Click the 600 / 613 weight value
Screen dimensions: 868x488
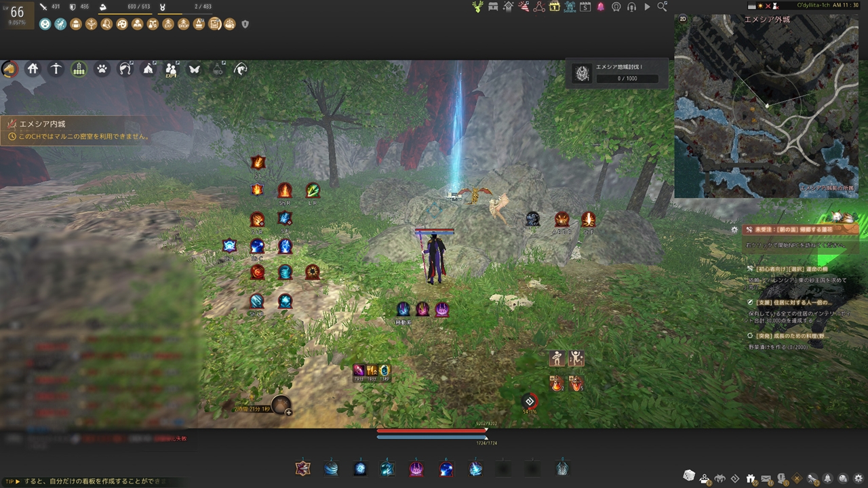tap(139, 7)
